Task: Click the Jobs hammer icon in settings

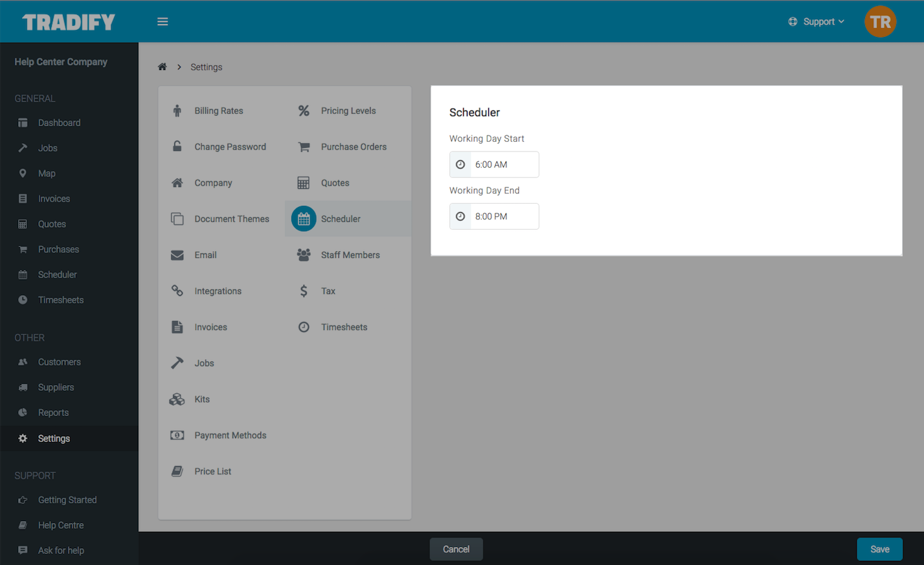Action: [x=177, y=363]
